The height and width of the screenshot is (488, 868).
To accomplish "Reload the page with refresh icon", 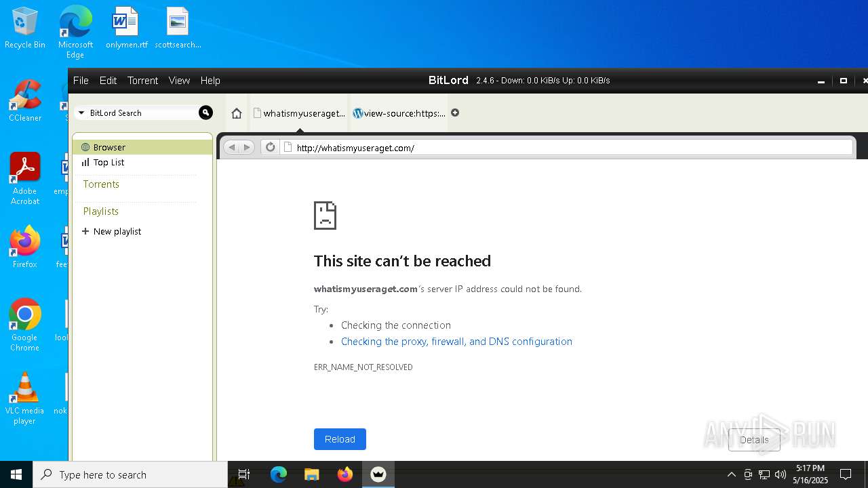I will point(270,147).
